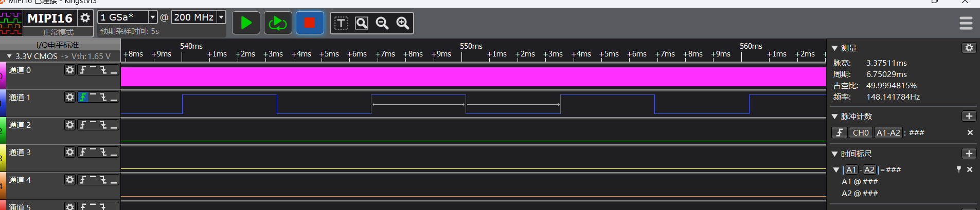This screenshot has height=210, width=980.
Task: Click the A1 marker label
Action: 851,169
